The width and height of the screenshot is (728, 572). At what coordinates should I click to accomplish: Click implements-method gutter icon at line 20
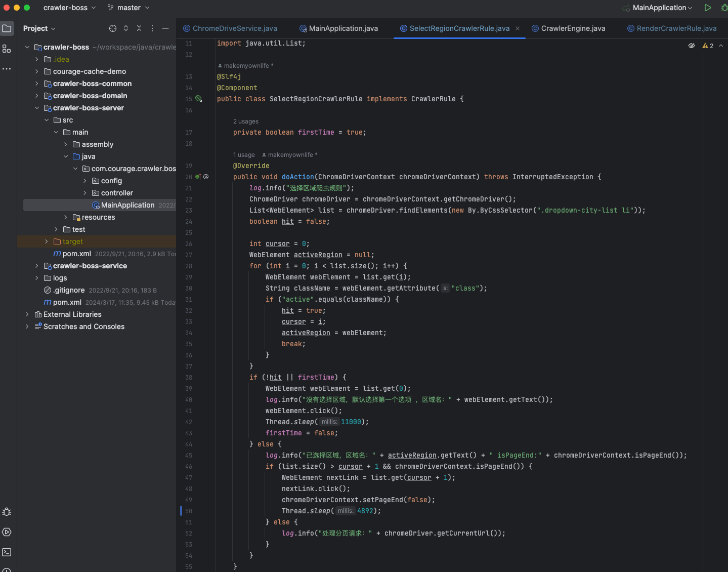tap(198, 177)
